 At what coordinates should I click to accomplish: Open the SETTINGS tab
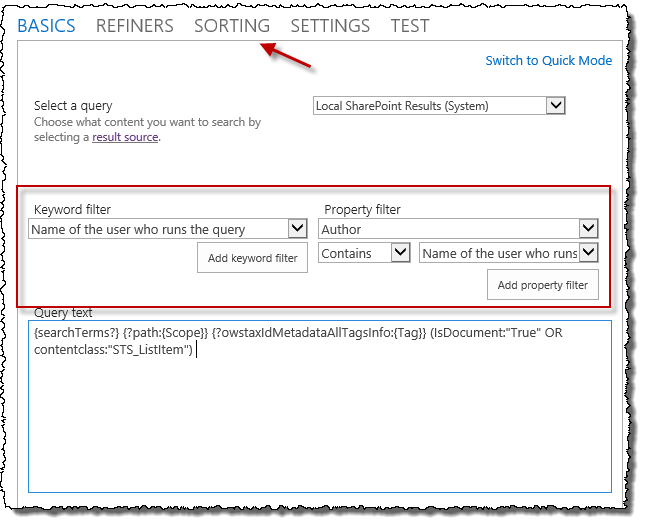330,26
